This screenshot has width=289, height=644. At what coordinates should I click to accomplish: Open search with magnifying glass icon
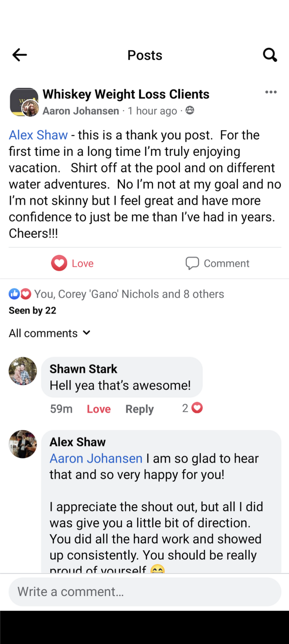coord(270,55)
